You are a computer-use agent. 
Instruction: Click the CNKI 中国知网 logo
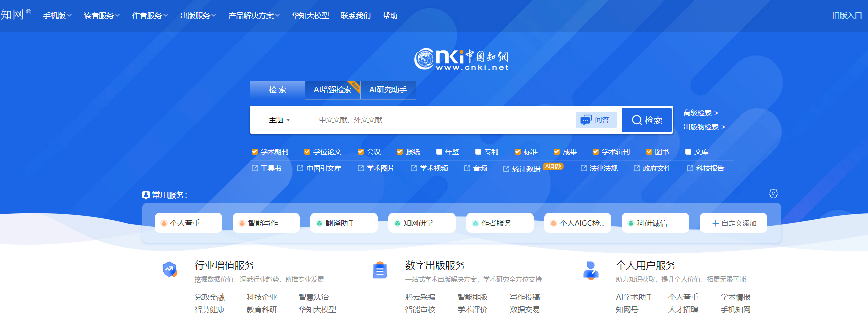(x=461, y=59)
